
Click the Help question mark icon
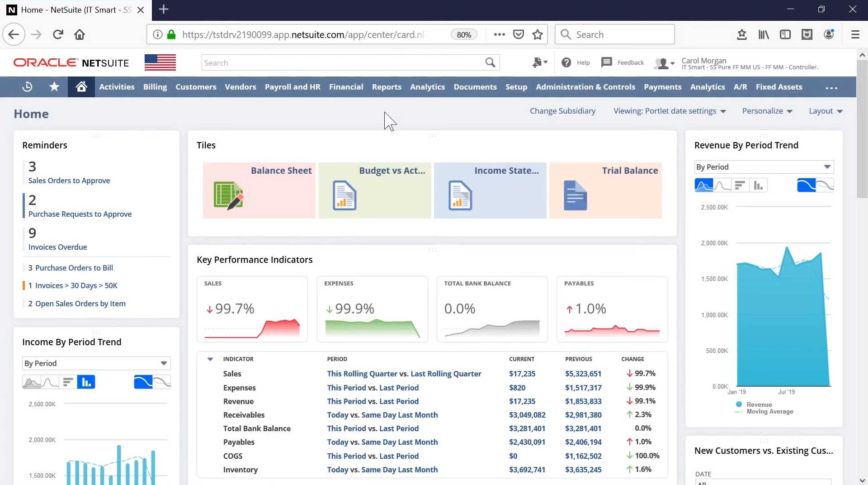(x=566, y=62)
